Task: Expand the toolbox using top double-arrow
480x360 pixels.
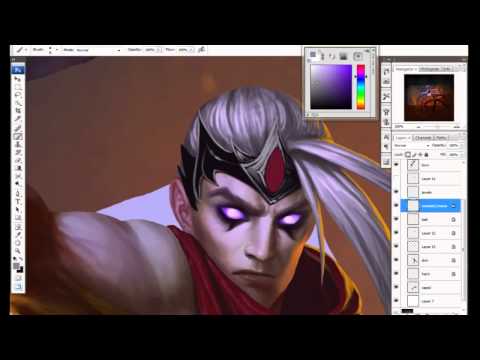Action: (14, 59)
